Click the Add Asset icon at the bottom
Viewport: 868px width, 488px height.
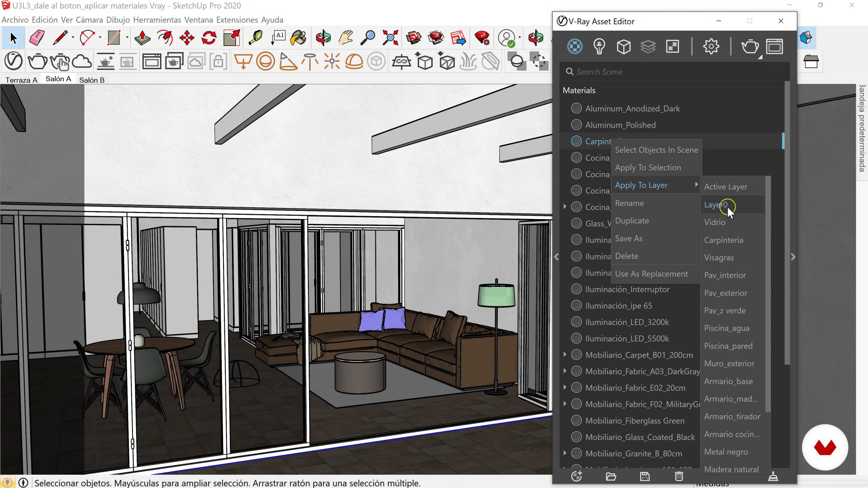[576, 476]
